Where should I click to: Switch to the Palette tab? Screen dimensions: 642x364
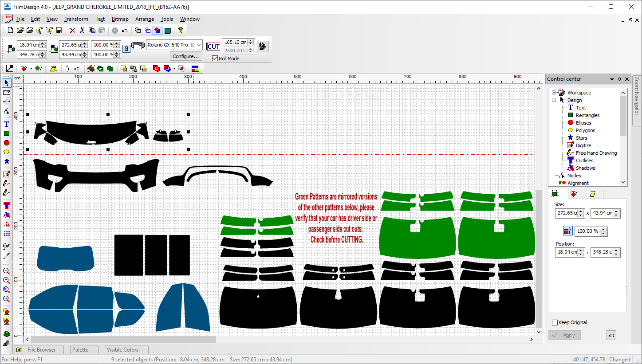tap(80, 350)
